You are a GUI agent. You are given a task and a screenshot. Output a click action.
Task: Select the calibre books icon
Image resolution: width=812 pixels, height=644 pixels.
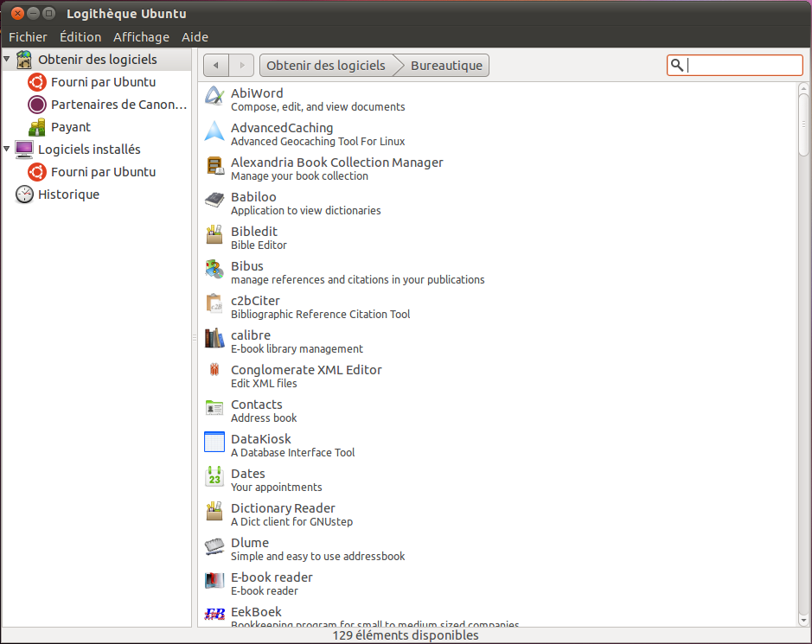214,339
